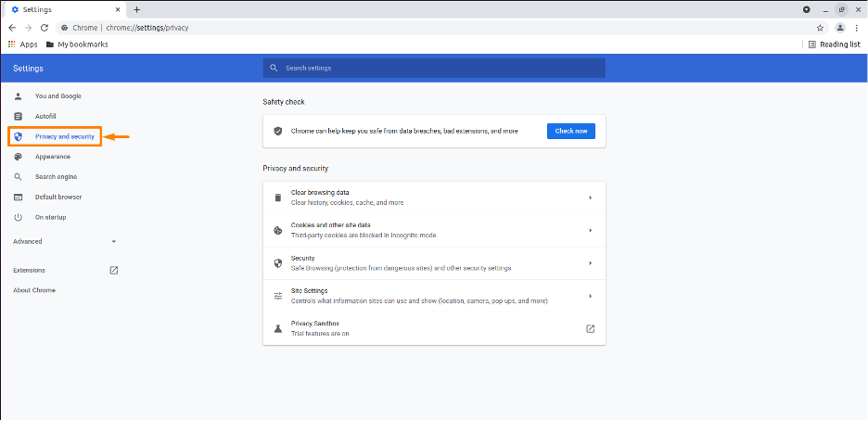
Task: Bookmark this page with star icon
Action: pos(820,28)
